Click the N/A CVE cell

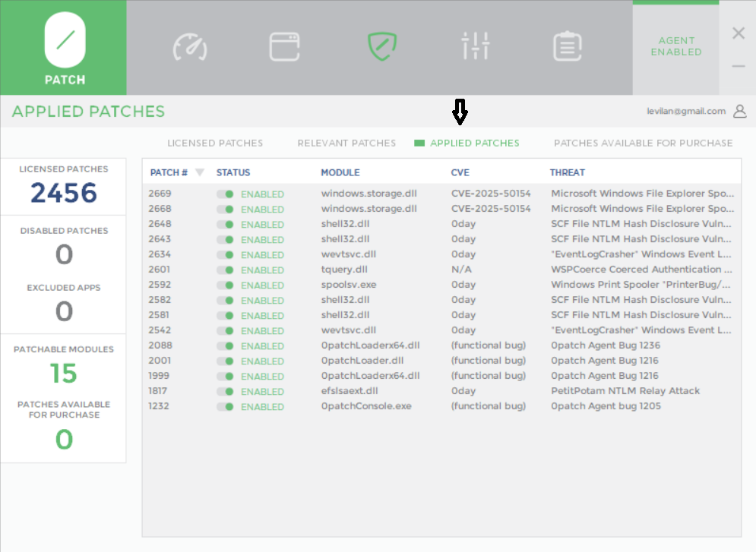[461, 270]
